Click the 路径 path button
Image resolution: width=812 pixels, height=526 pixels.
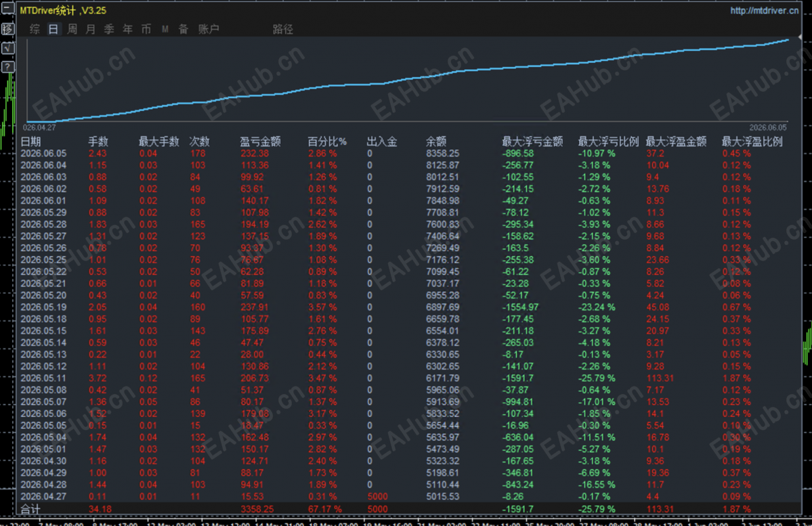[283, 29]
